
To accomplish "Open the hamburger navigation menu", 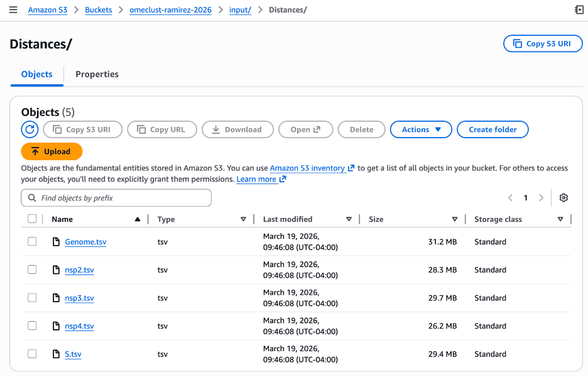I will (x=13, y=10).
